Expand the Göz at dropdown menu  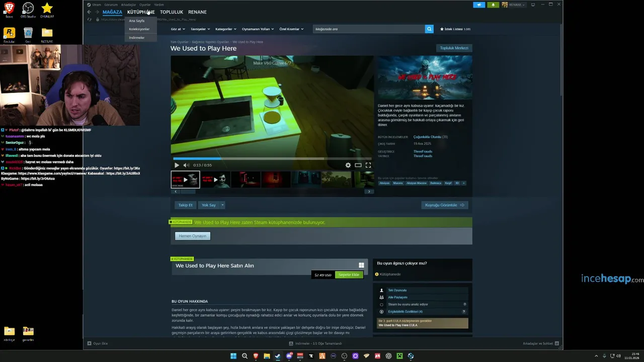177,29
